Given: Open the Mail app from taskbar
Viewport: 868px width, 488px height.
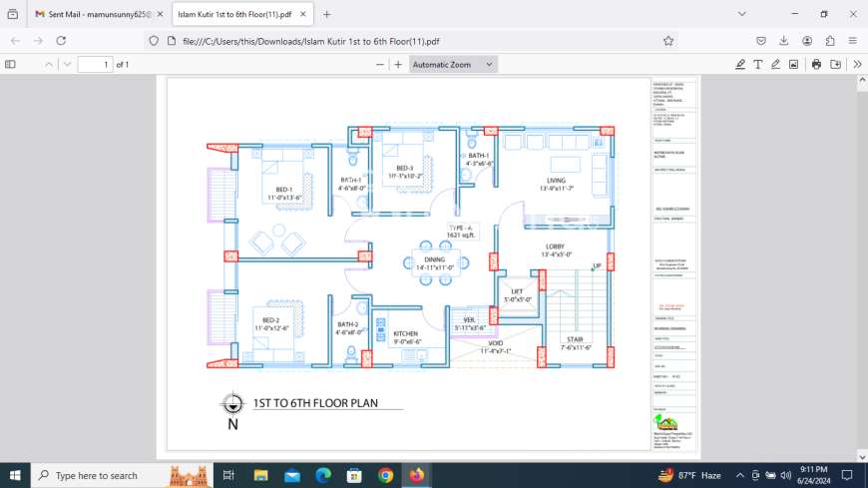Looking at the screenshot, I should pos(291,475).
